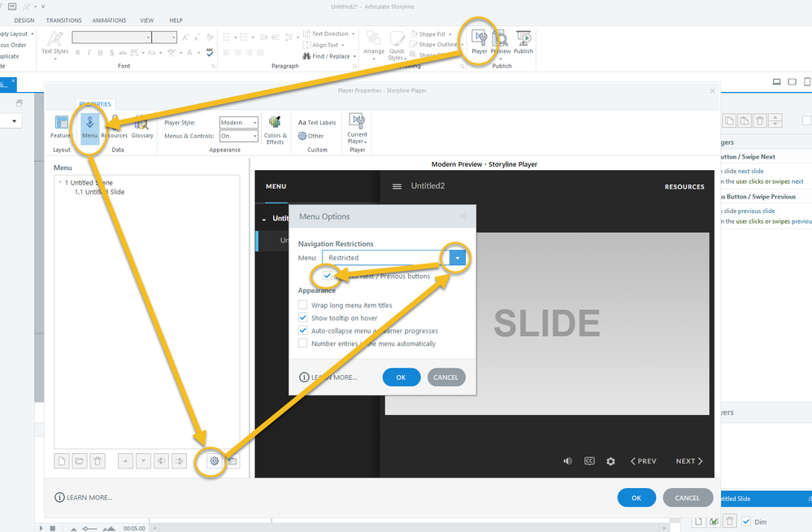Open the font size combo box in ribbon
The height and width of the screenshot is (532, 812).
[164, 37]
